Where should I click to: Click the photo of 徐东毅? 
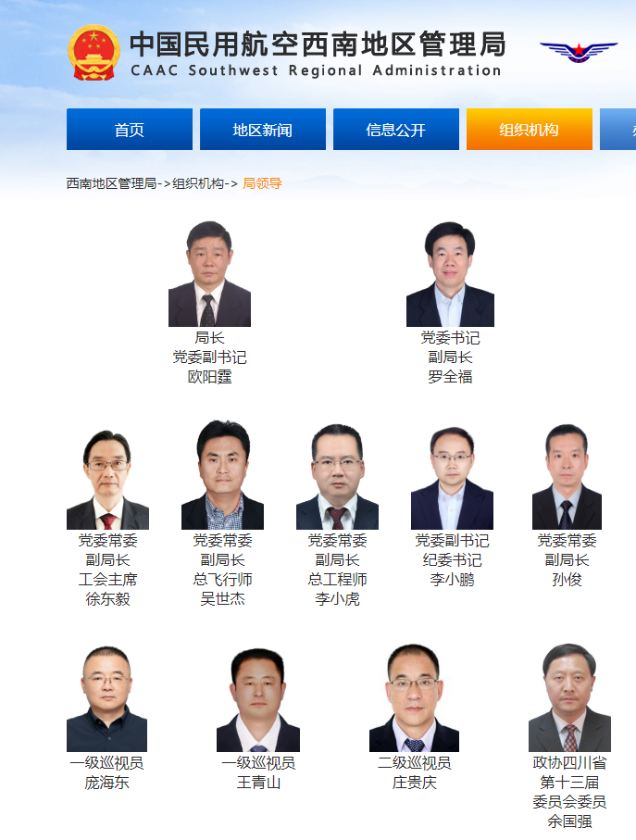(x=107, y=479)
